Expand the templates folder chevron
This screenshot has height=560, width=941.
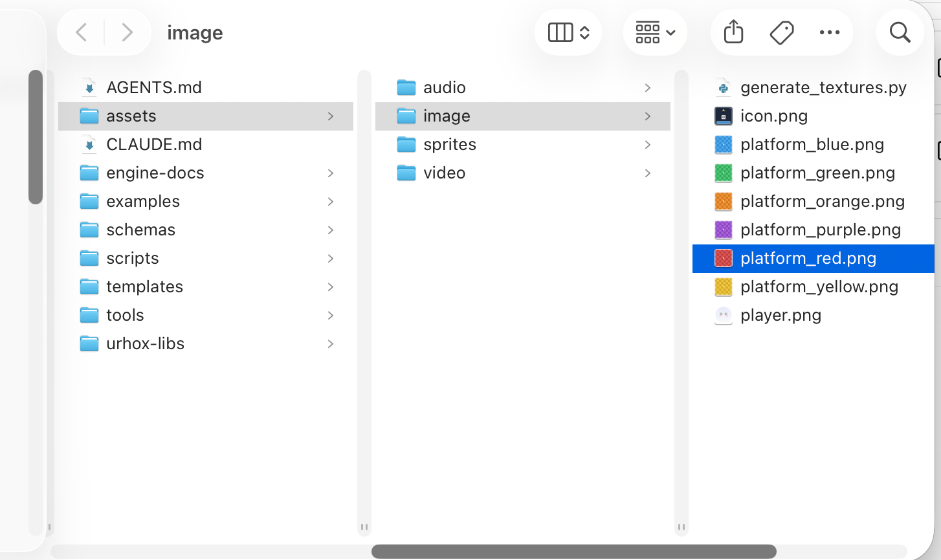(x=331, y=286)
